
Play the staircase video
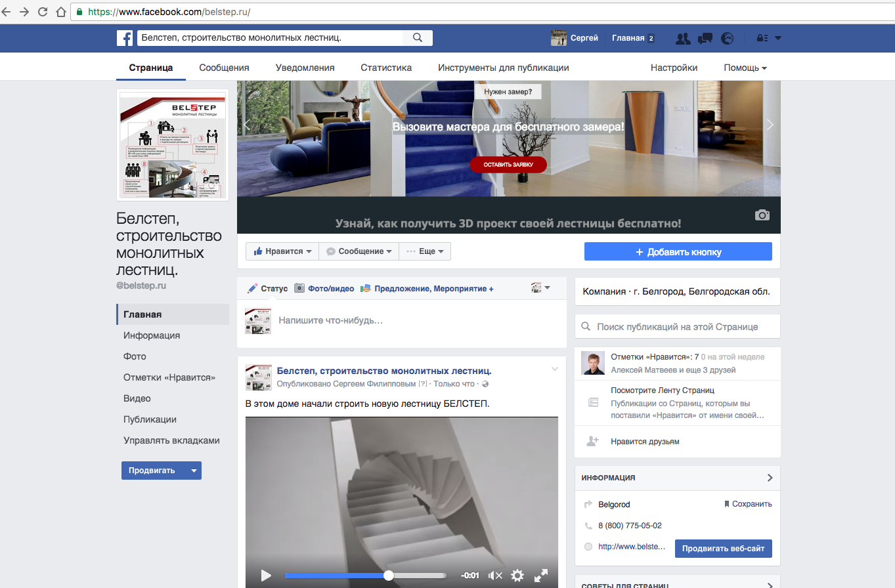pos(266,576)
